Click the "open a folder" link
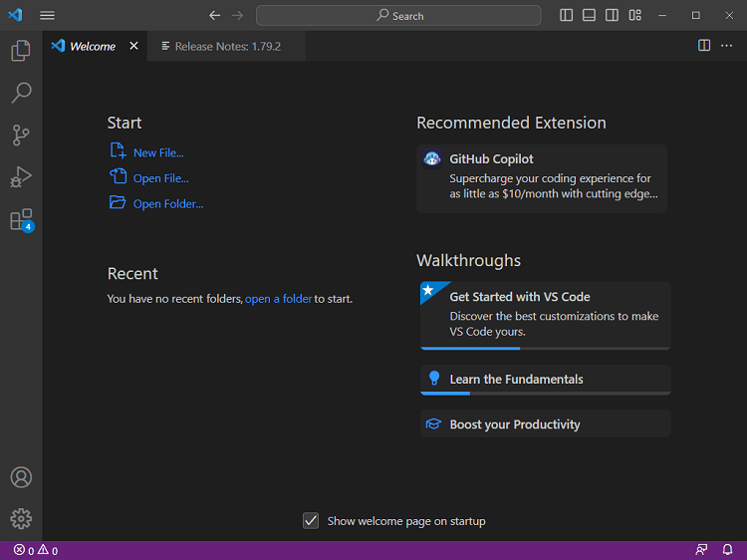This screenshot has width=747, height=560. [278, 299]
